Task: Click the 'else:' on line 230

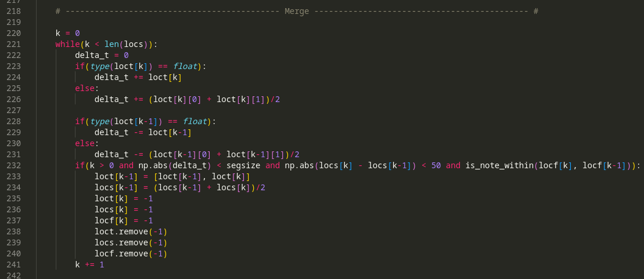Action: click(87, 143)
